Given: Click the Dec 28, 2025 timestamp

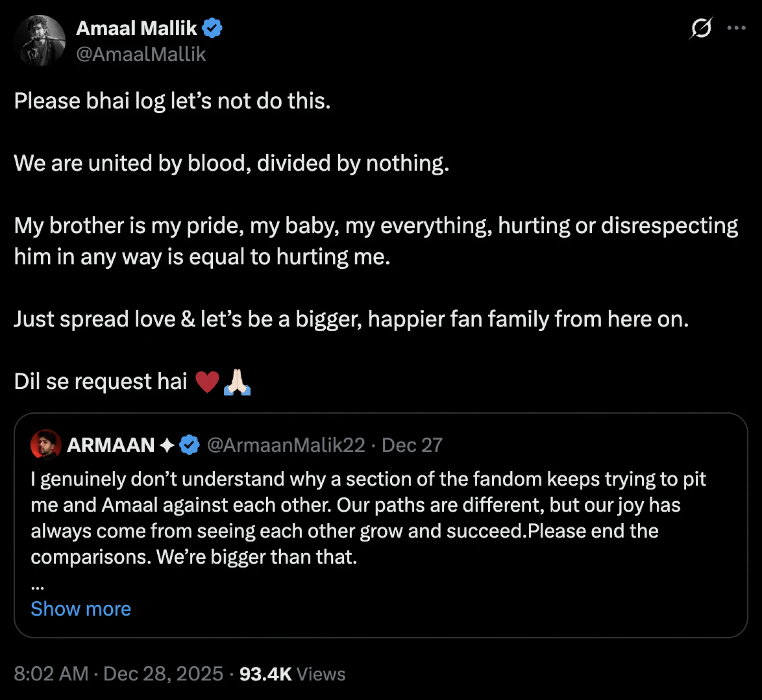Looking at the screenshot, I should 162,674.
